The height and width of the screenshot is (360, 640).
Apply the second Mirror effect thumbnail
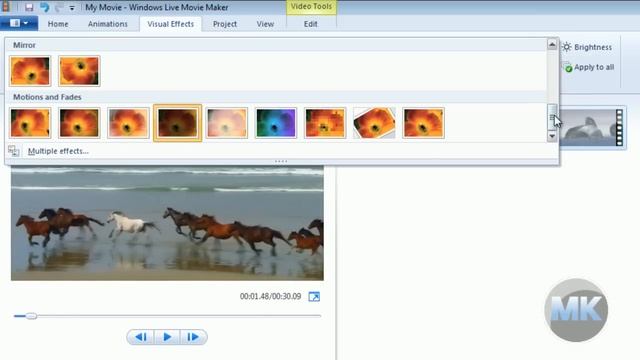pos(79,71)
